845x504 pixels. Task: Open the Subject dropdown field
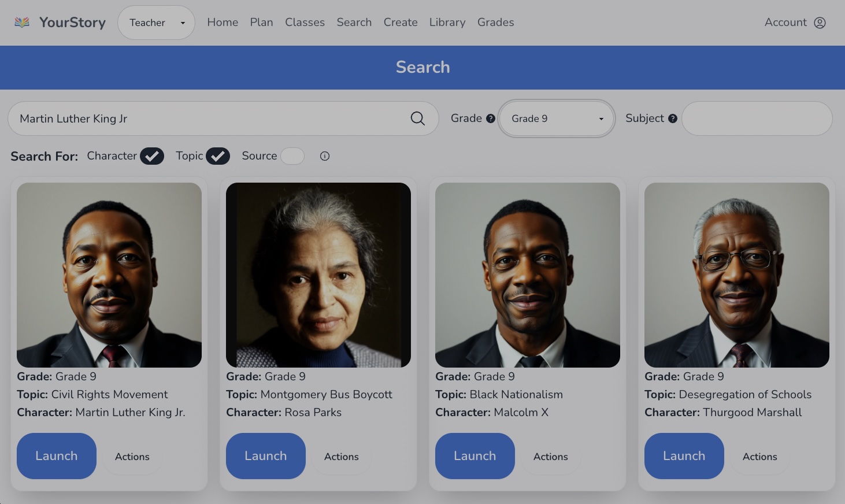click(757, 118)
